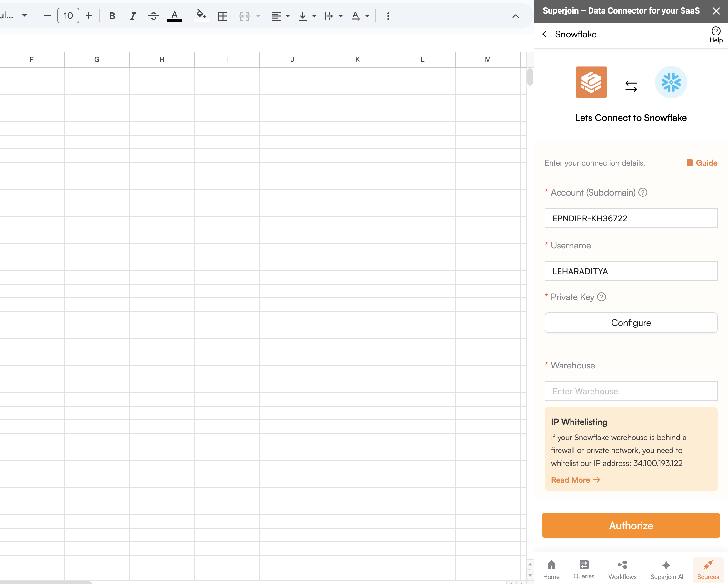
Task: Switch to Superjoin AI tab
Action: 667,569
